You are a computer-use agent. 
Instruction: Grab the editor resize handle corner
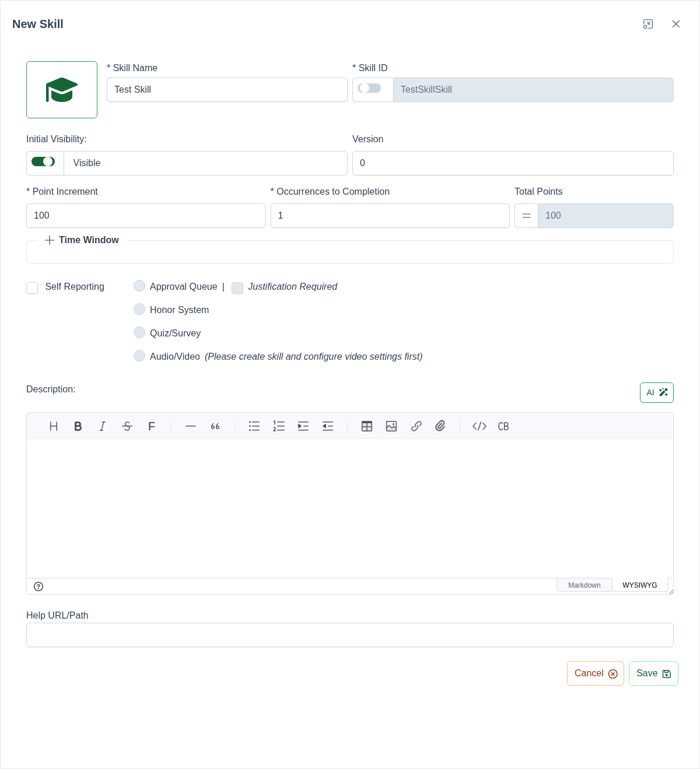(671, 592)
